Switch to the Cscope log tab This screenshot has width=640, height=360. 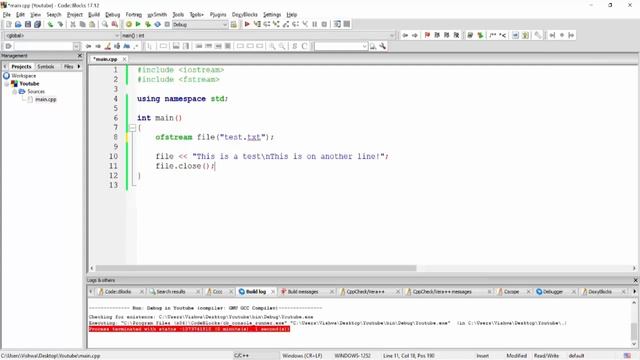[511, 291]
